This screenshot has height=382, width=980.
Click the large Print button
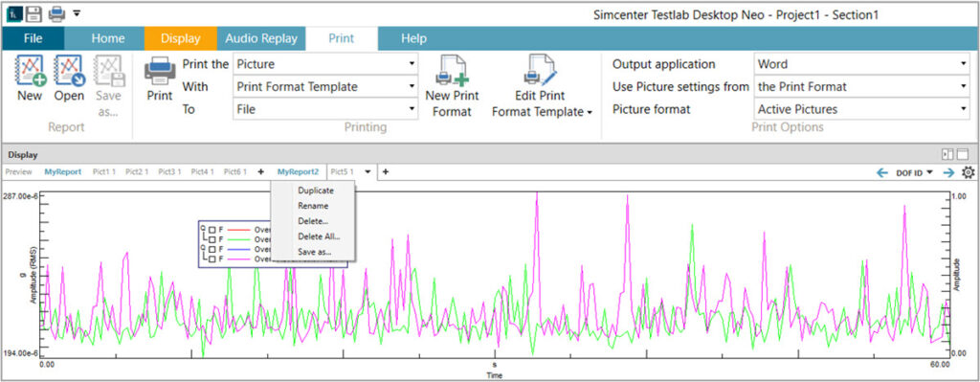point(160,79)
